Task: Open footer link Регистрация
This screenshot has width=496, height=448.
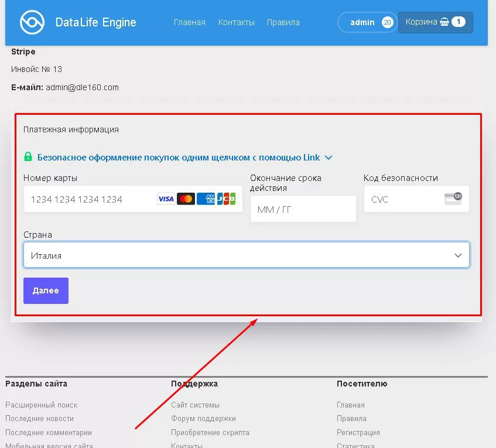Action: (x=358, y=433)
